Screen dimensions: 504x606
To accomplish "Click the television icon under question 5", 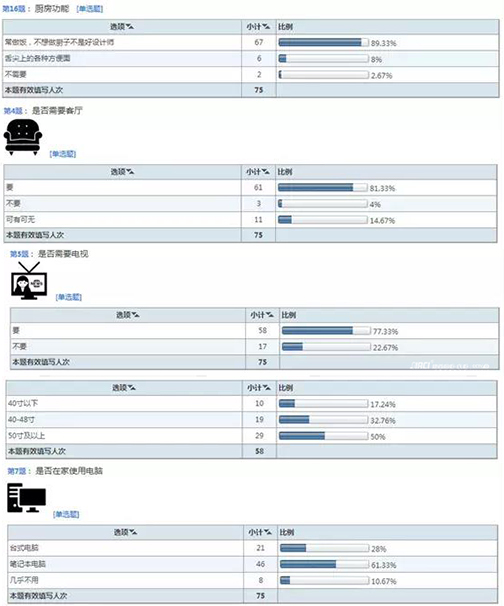I will [x=29, y=281].
